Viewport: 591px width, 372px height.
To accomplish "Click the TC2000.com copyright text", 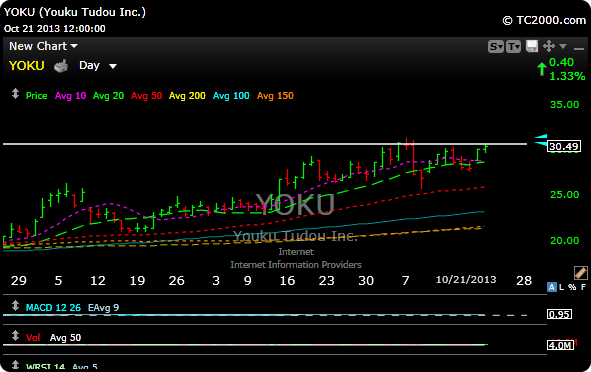I will [544, 20].
